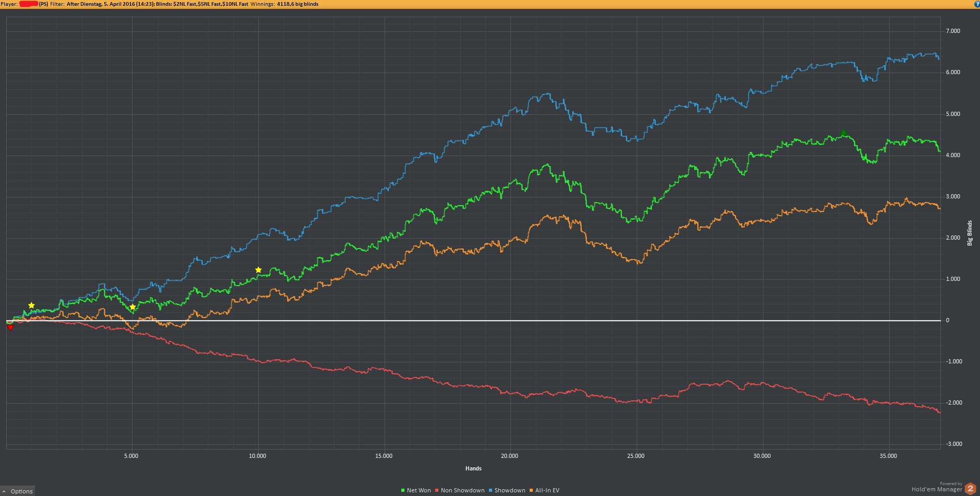Image resolution: width=980 pixels, height=496 pixels.
Task: Click the '20.000' Hands axis label
Action: pyautogui.click(x=510, y=456)
